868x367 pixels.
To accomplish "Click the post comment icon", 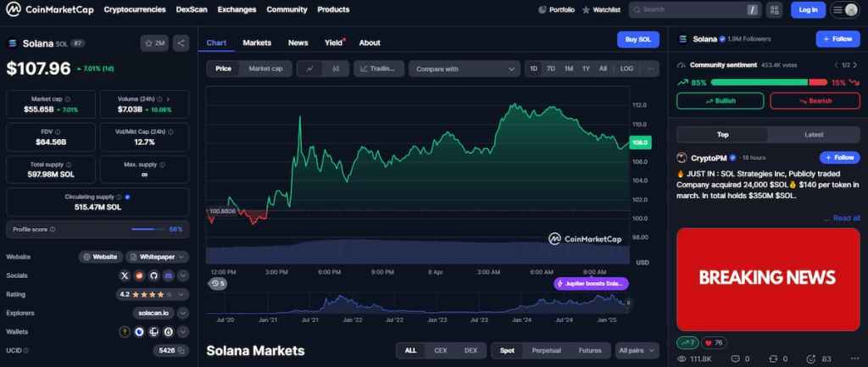I will pyautogui.click(x=735, y=359).
